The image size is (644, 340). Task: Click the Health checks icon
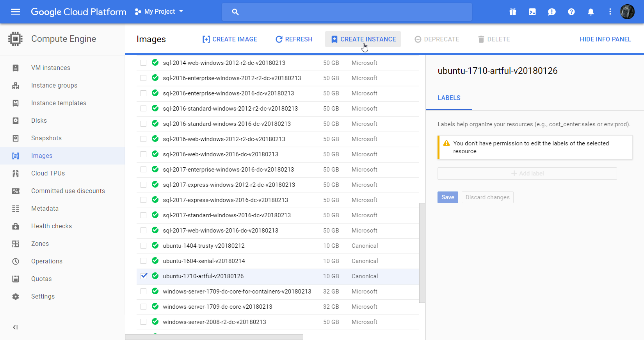click(16, 226)
